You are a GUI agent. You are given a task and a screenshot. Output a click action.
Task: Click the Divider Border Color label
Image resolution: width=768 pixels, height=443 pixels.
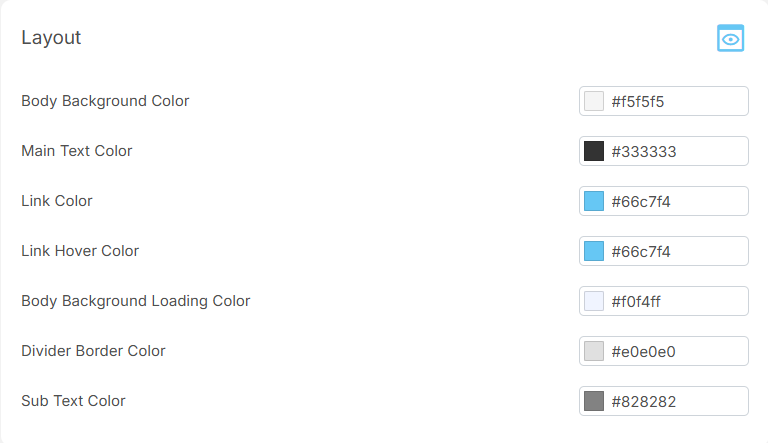click(93, 351)
